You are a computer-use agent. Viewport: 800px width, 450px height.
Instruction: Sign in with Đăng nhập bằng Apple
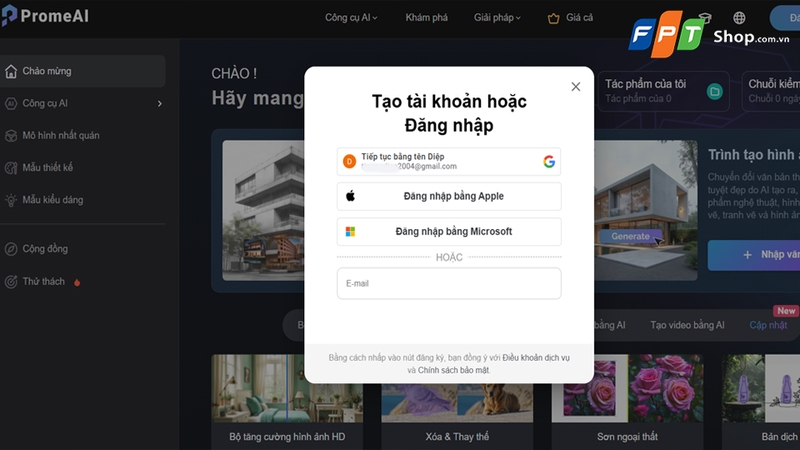click(x=449, y=196)
